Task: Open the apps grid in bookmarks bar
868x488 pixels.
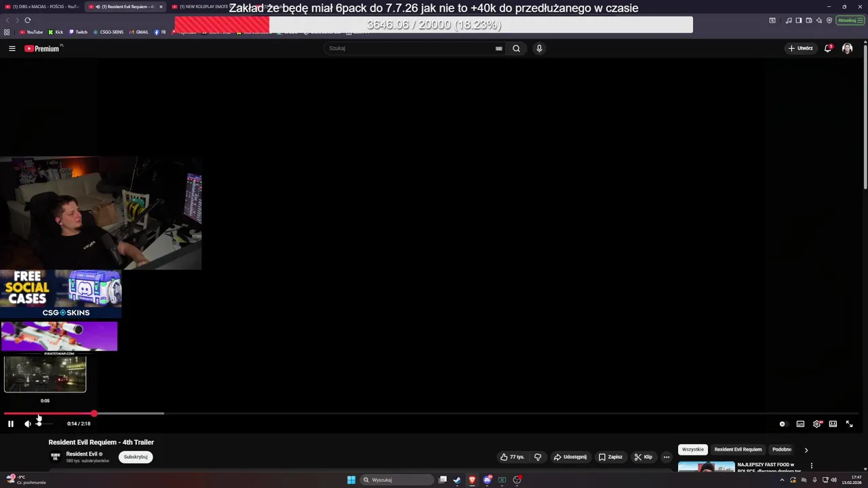Action: click(7, 32)
